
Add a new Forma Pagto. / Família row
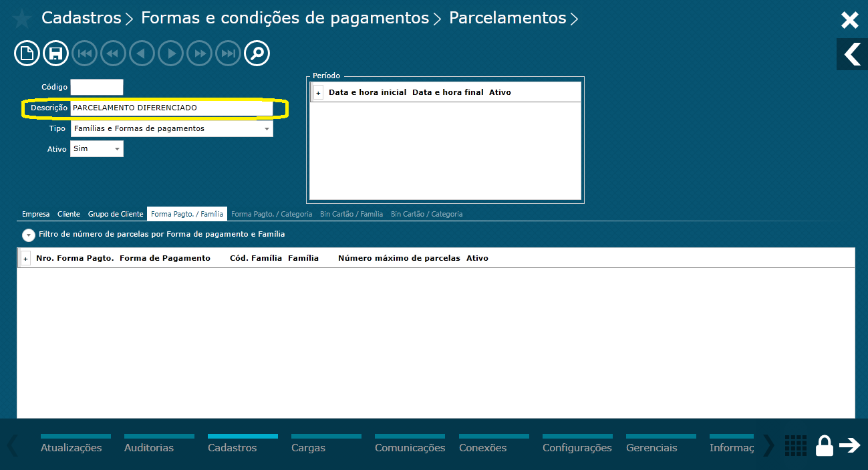(25, 258)
